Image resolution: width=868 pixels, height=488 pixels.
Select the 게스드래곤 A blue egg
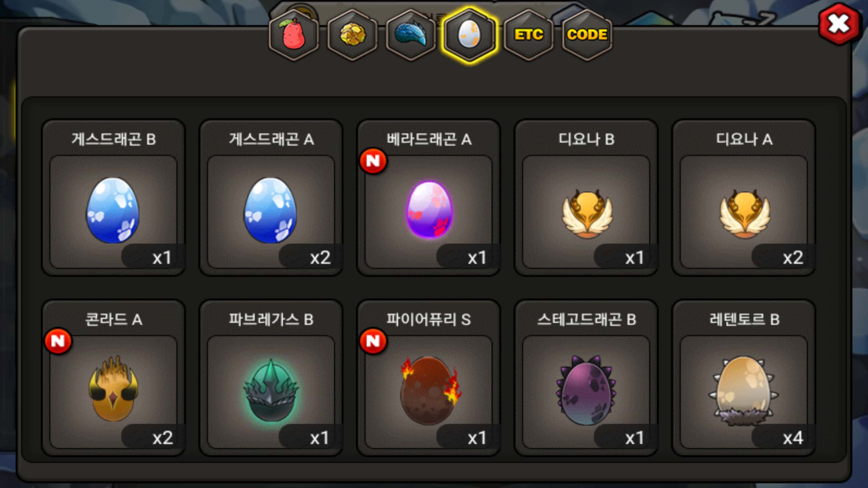(271, 198)
